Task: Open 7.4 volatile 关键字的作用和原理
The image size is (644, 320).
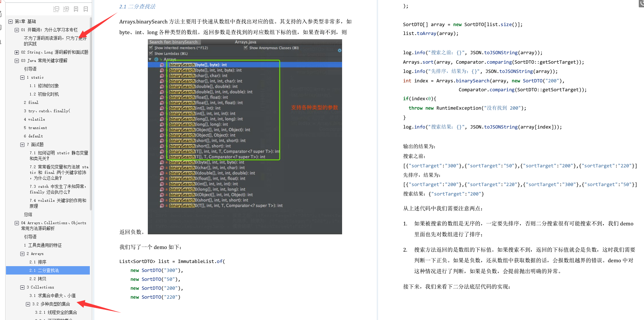Action: coord(58,203)
